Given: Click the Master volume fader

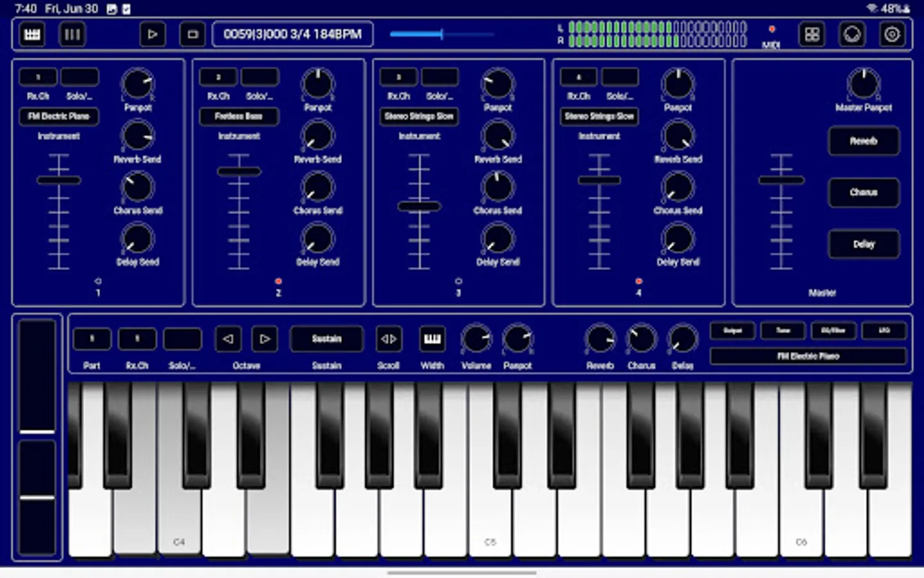Looking at the screenshot, I should (x=781, y=180).
